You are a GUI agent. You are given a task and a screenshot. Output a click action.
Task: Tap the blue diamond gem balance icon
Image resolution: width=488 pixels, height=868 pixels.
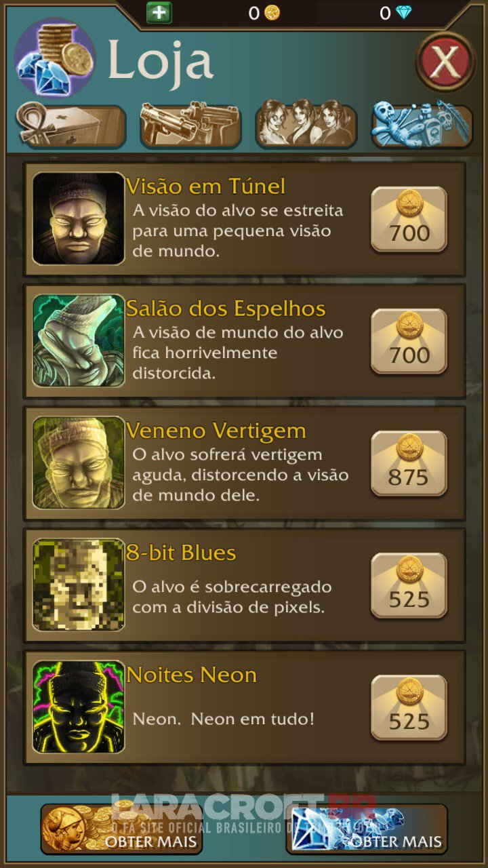403,12
